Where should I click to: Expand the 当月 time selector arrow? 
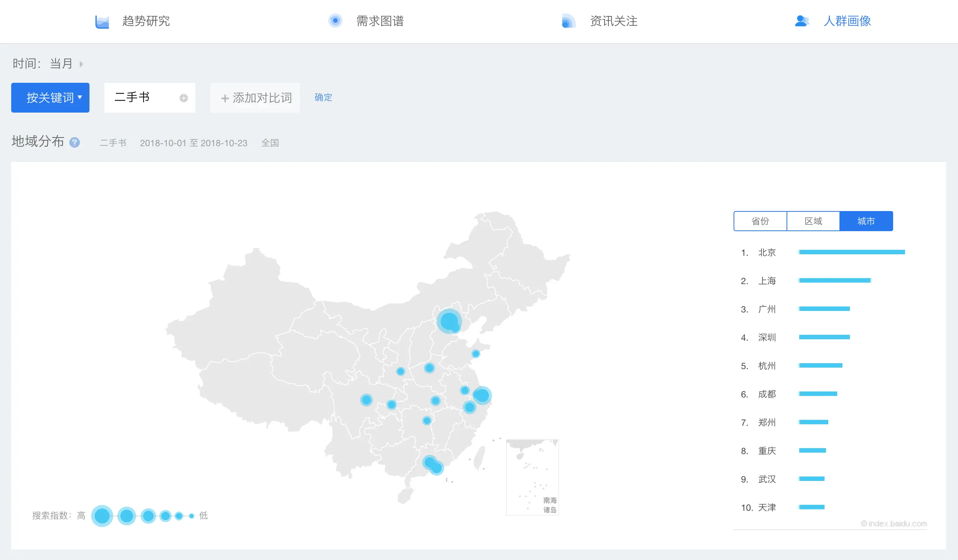81,64
